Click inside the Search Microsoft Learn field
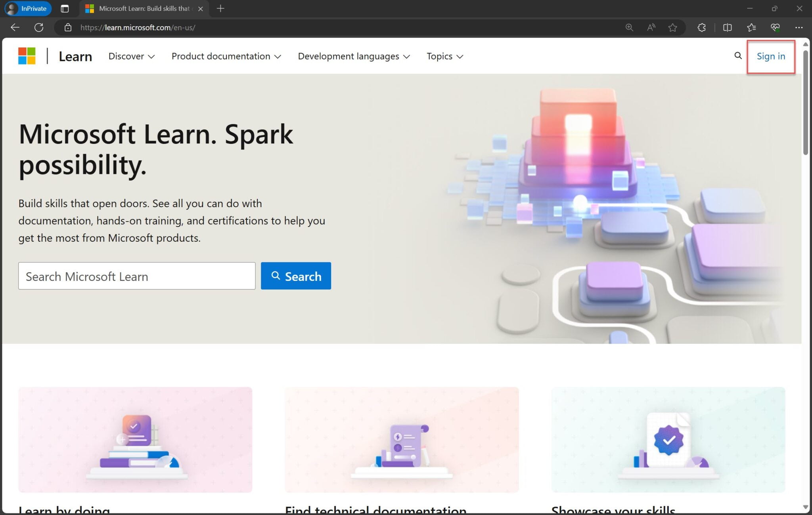Screen dimensions: 812x515 click(x=137, y=276)
